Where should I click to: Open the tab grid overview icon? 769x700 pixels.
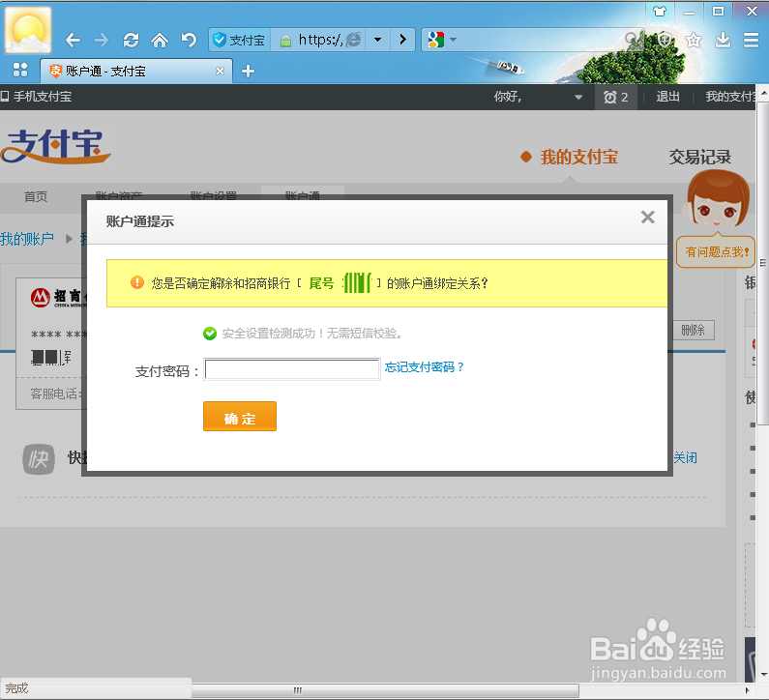click(x=20, y=70)
